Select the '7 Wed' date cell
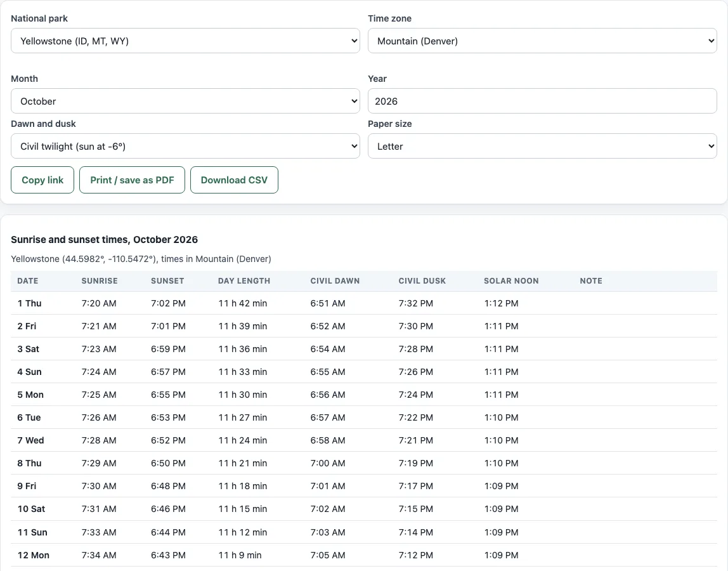 coord(30,440)
